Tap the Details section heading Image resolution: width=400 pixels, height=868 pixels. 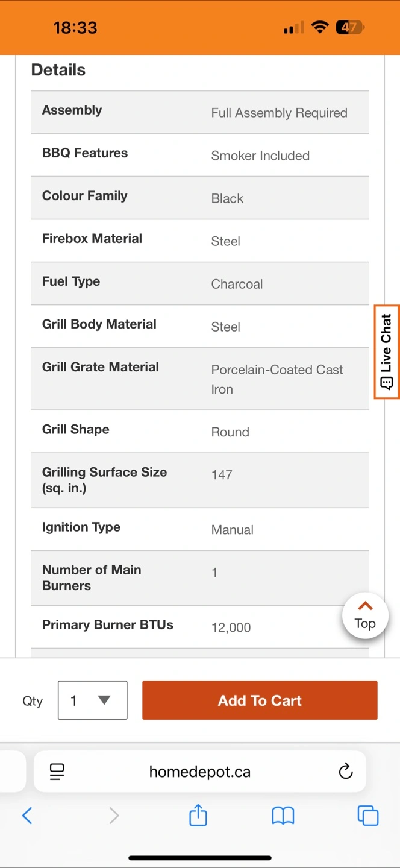58,70
